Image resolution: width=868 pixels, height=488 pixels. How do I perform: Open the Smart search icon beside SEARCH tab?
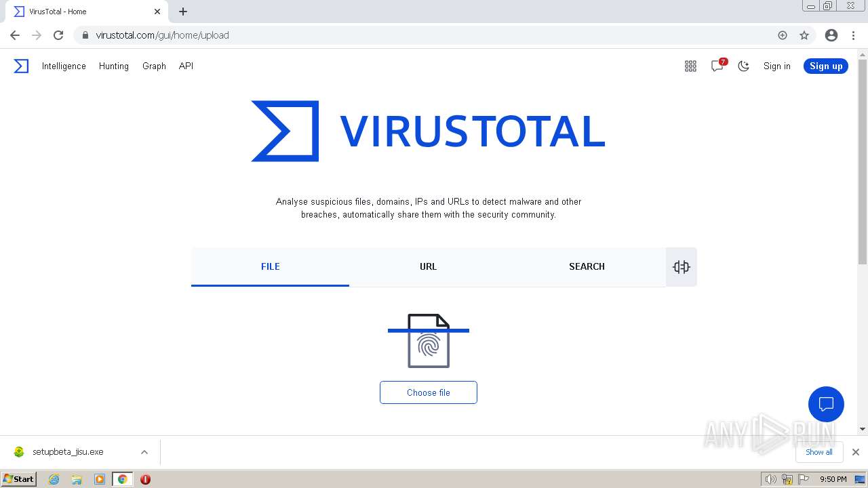[x=682, y=267]
